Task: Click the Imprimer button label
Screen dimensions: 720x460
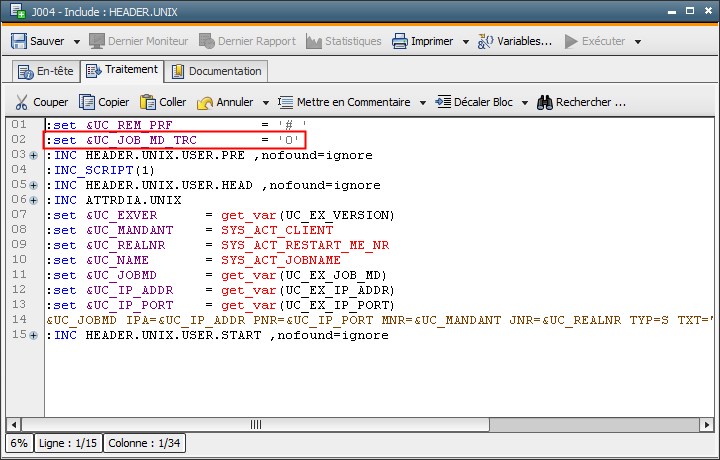Action: (x=432, y=41)
